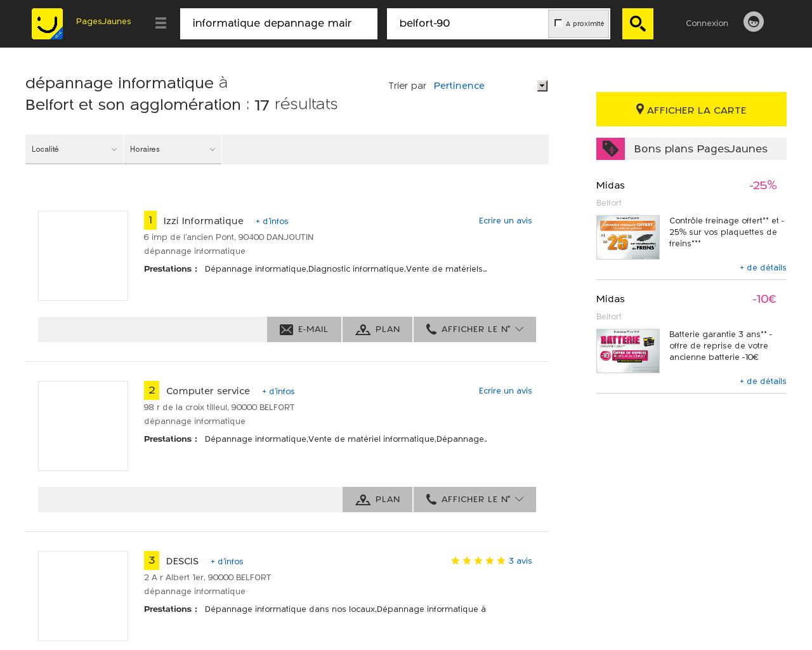The width and height of the screenshot is (812, 650).
Task: Open the DESCIS listing title
Action: pos(182,561)
